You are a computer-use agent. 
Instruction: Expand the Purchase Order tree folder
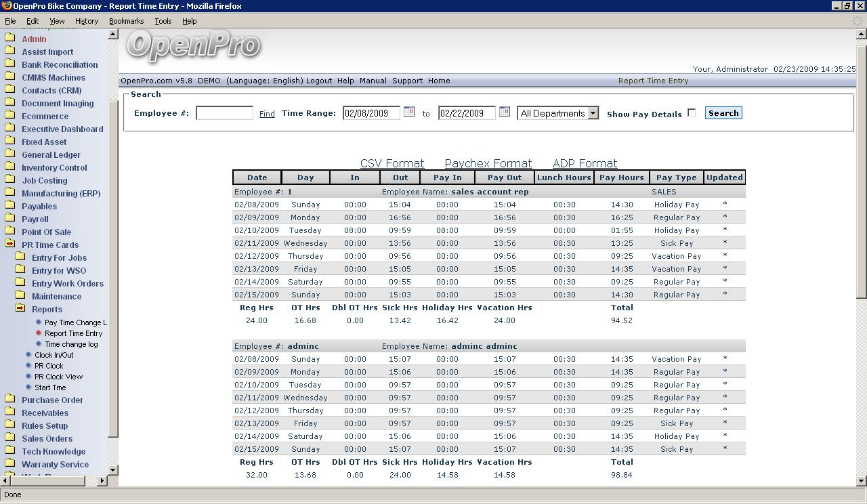point(10,400)
